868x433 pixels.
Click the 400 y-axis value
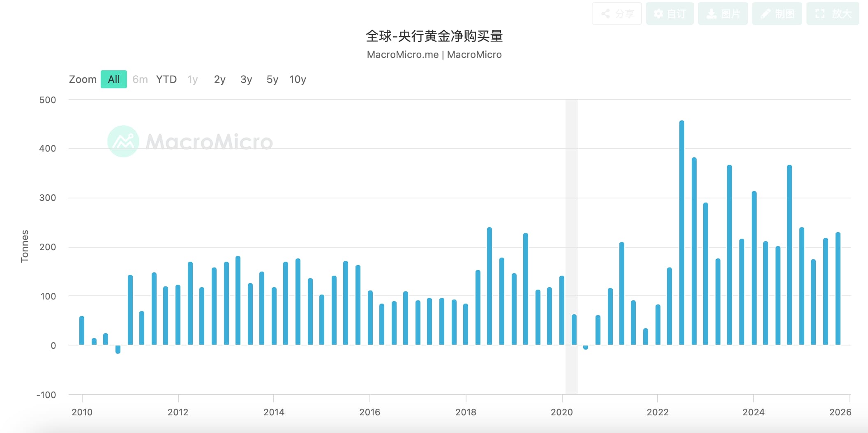pyautogui.click(x=48, y=148)
